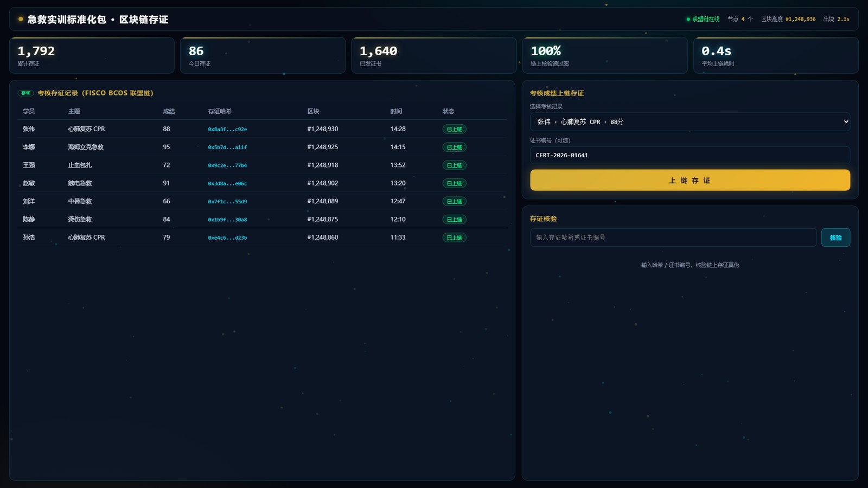Click the 存证哈希 column header
Image resolution: width=868 pixels, height=488 pixels.
220,111
